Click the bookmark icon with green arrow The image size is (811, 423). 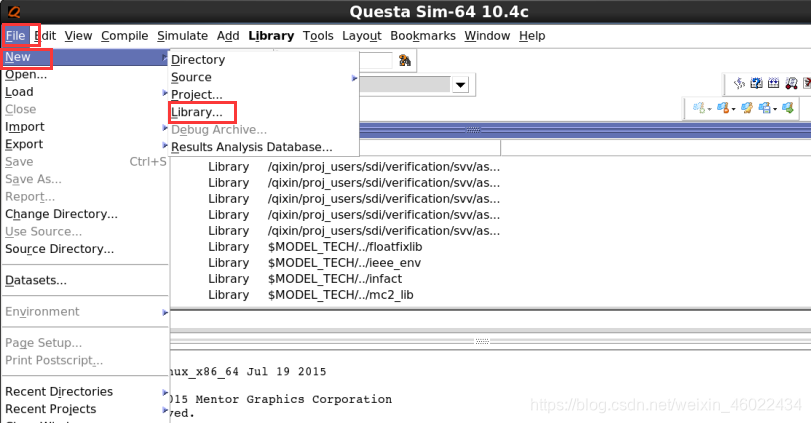point(788,108)
